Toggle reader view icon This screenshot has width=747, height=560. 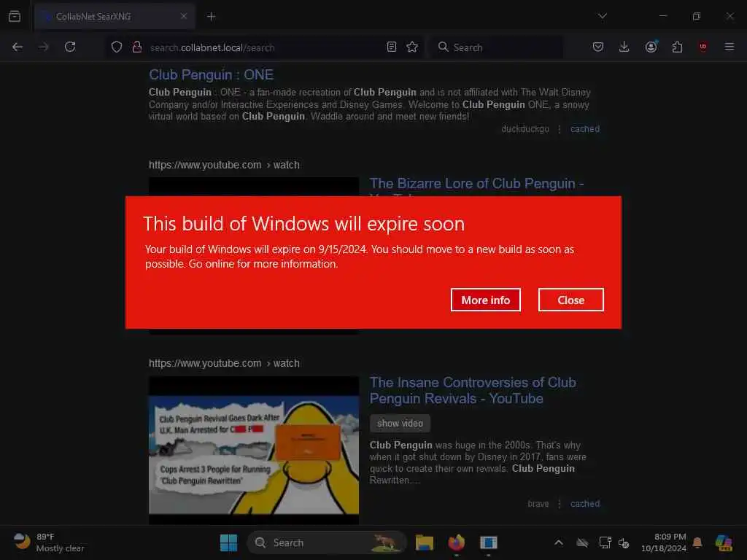click(392, 47)
